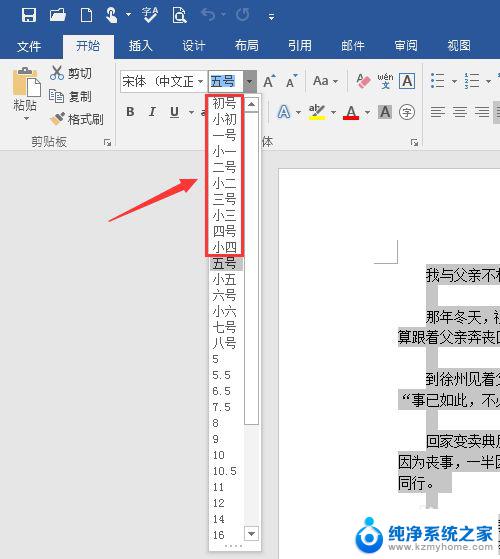Apply character border icon
The width and height of the screenshot is (500, 559).
[x=407, y=81]
